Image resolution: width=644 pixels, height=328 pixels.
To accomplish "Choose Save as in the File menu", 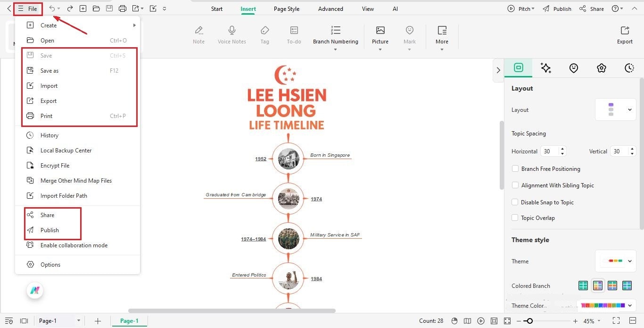I will (78, 71).
